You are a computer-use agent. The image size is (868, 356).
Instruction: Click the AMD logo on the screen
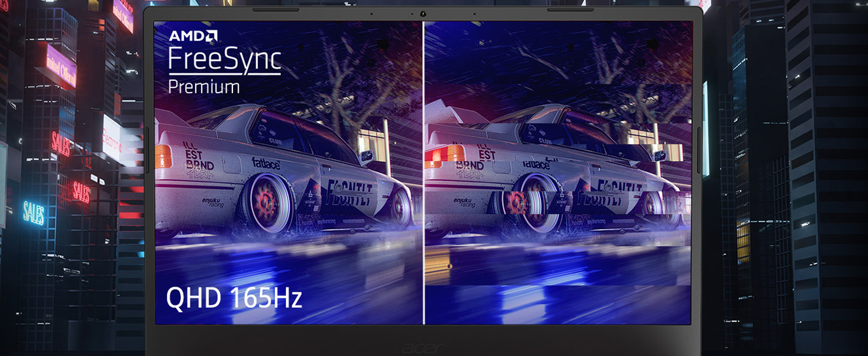[x=193, y=36]
